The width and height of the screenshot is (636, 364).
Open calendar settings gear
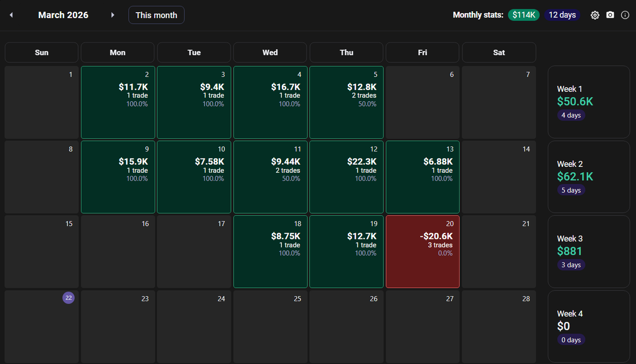pos(595,15)
